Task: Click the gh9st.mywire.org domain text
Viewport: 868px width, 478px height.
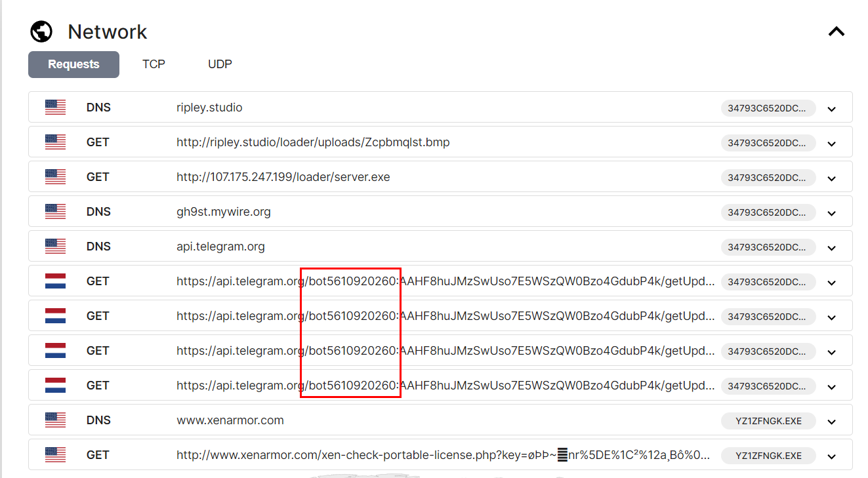Action: tap(224, 212)
